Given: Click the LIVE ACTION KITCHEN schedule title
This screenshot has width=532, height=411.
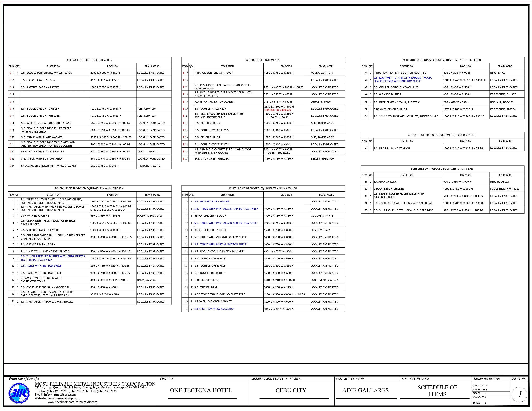Looking at the screenshot, I should (x=442, y=60).
